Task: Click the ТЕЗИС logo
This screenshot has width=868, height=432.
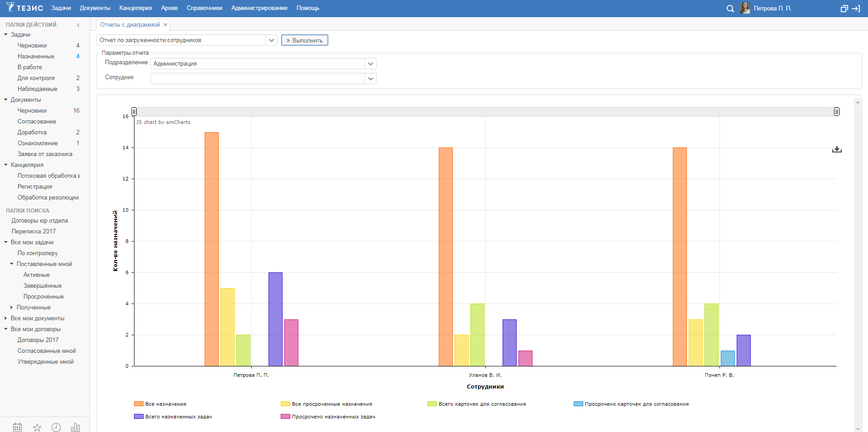Action: 24,8
